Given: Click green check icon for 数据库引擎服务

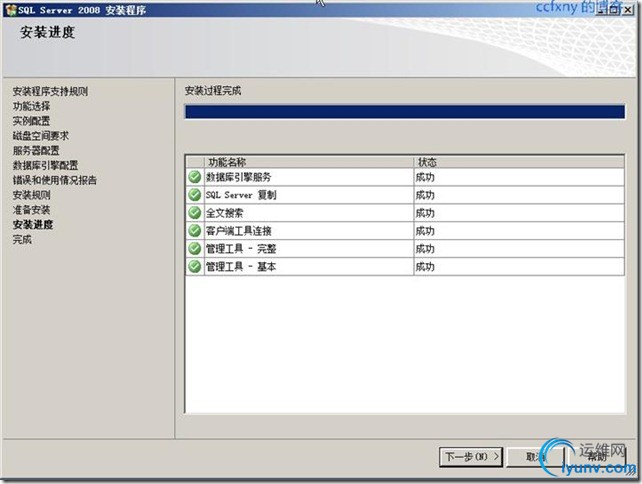Looking at the screenshot, I should coord(194,177).
